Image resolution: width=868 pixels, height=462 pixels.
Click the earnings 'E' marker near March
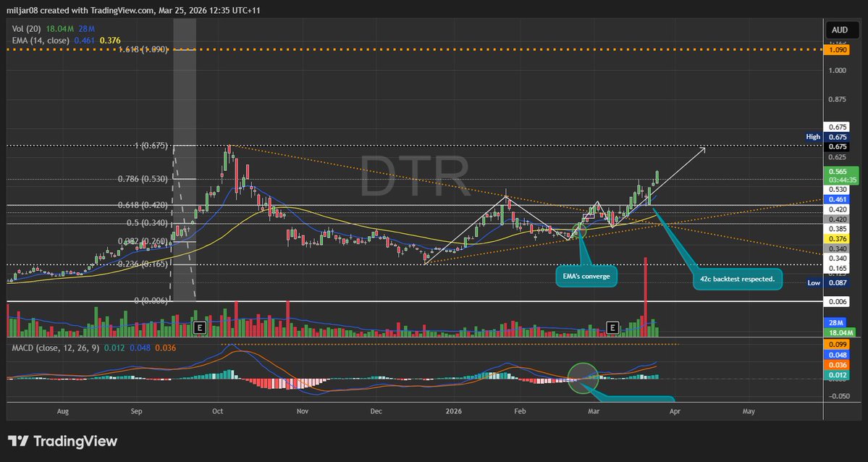[x=612, y=328]
